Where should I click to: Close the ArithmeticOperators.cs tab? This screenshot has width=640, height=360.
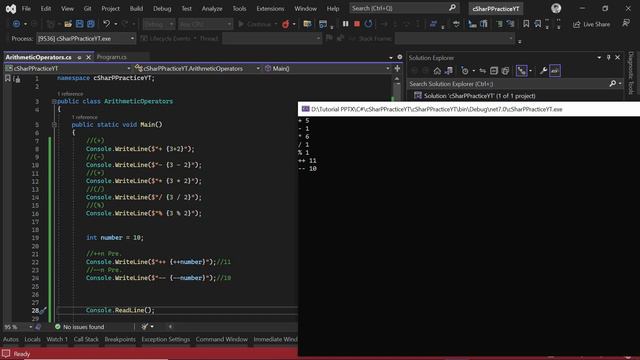[x=88, y=58]
